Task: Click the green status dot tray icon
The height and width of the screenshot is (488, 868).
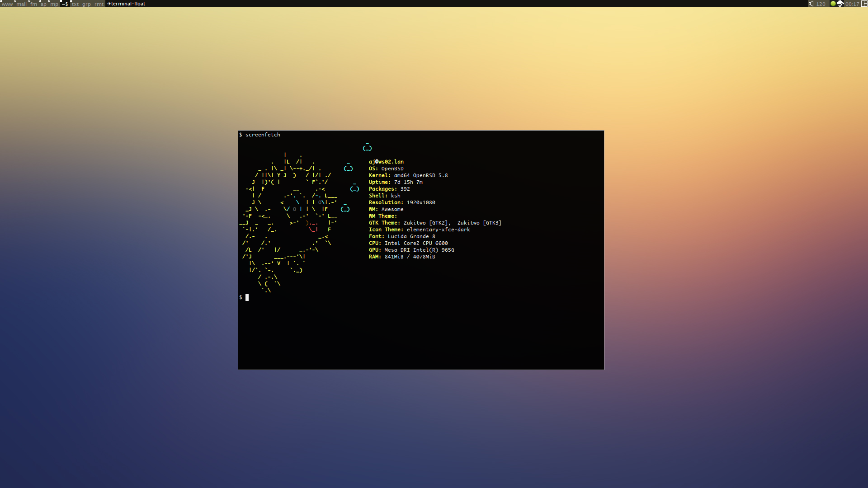Action: click(x=833, y=4)
